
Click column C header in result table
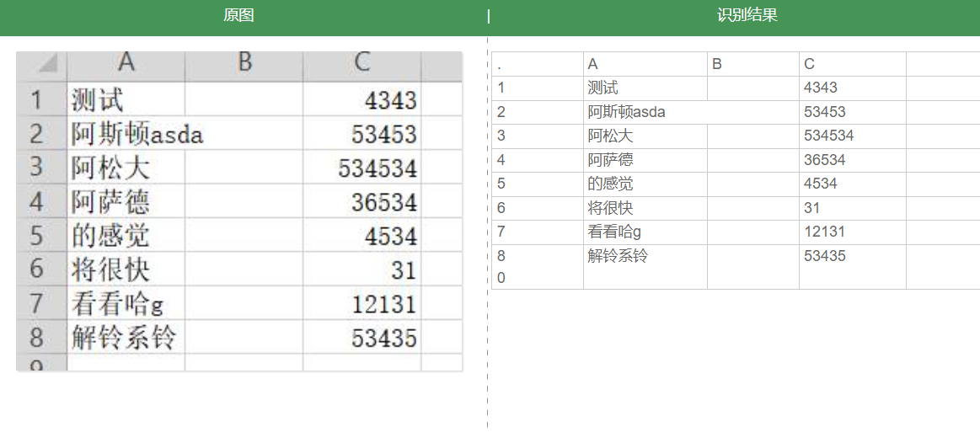click(x=851, y=65)
